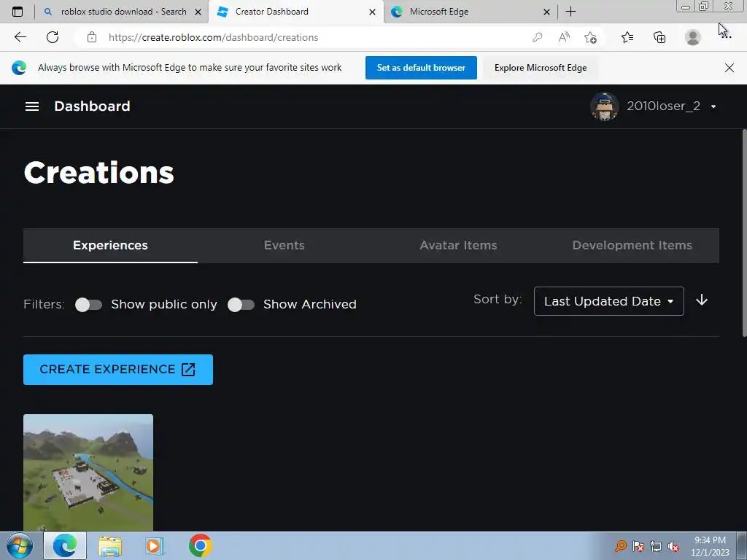This screenshot has width=747, height=560.
Task: Toggle Show public only filter
Action: tap(88, 305)
